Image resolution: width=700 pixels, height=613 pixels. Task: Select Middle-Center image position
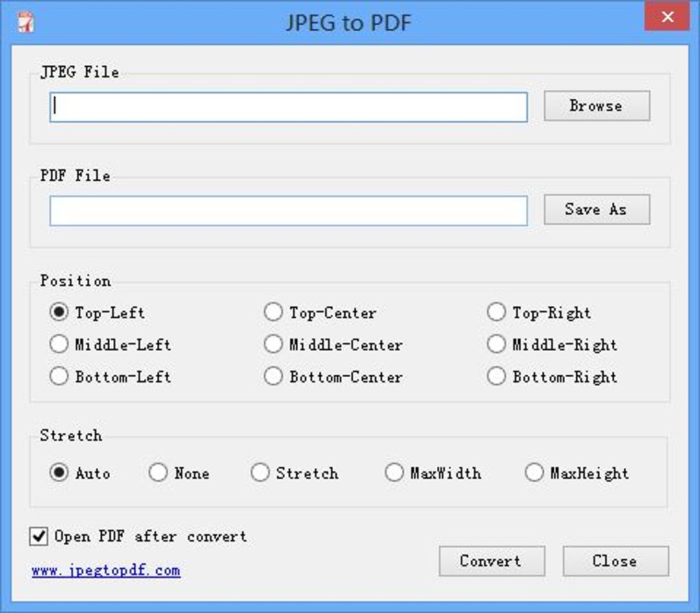click(273, 345)
